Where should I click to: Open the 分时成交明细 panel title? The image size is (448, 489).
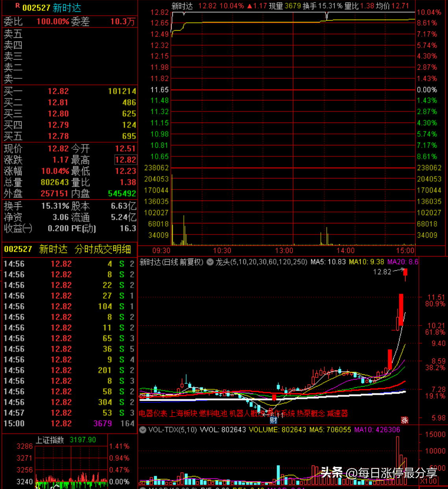coord(103,249)
